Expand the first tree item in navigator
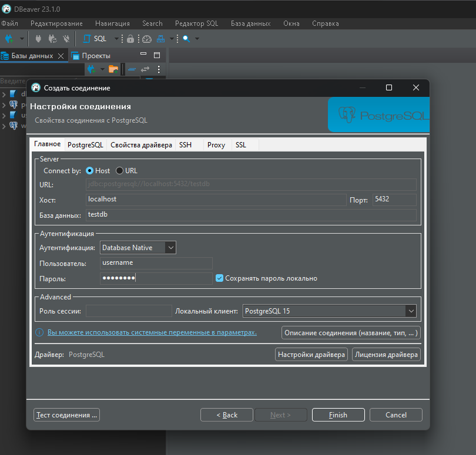The image size is (476, 455). point(4,95)
